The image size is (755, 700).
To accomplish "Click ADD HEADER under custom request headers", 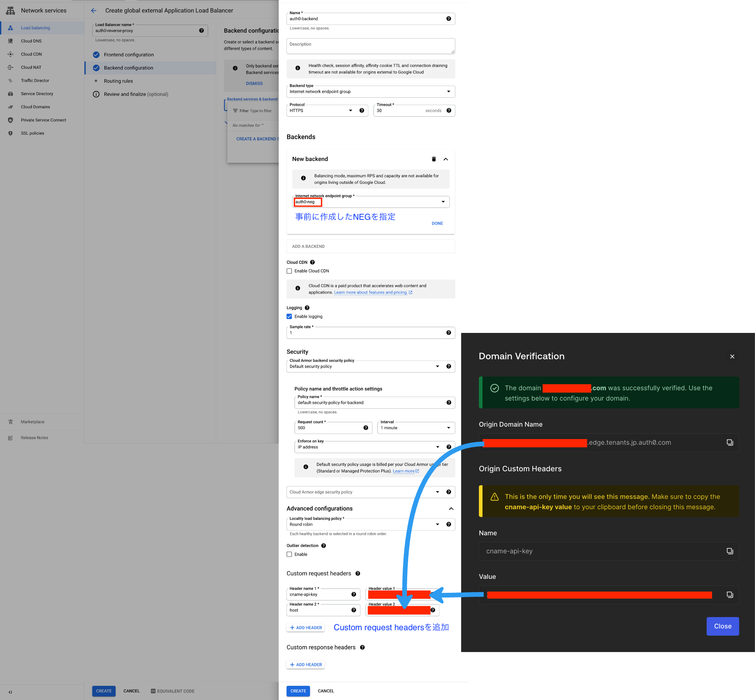I will point(305,628).
